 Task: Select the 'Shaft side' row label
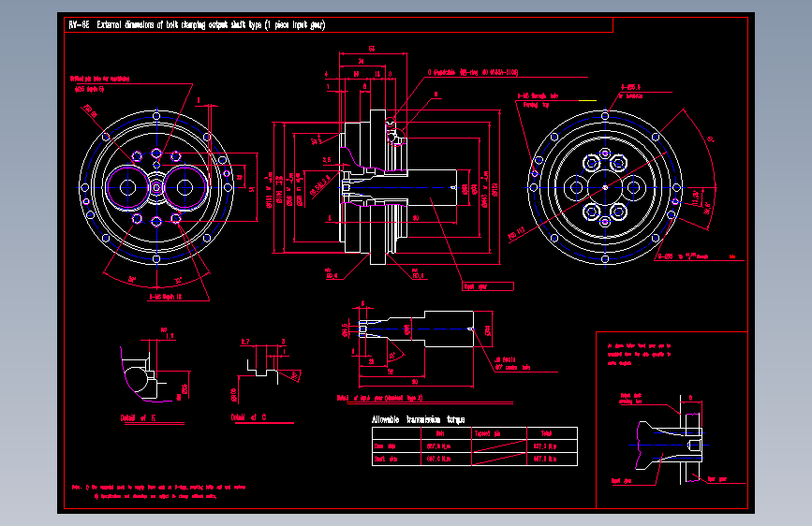coord(386,459)
